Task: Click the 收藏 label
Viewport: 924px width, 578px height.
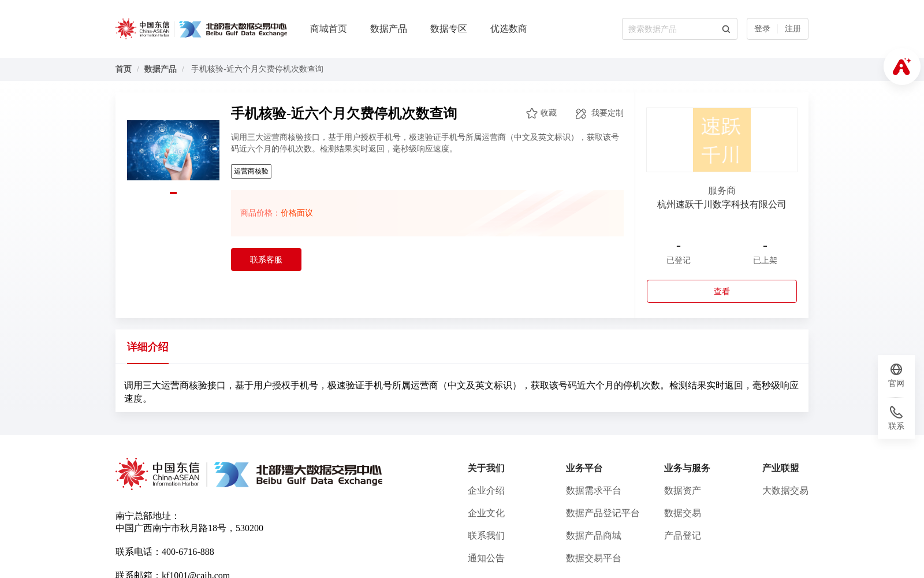Action: (549, 113)
